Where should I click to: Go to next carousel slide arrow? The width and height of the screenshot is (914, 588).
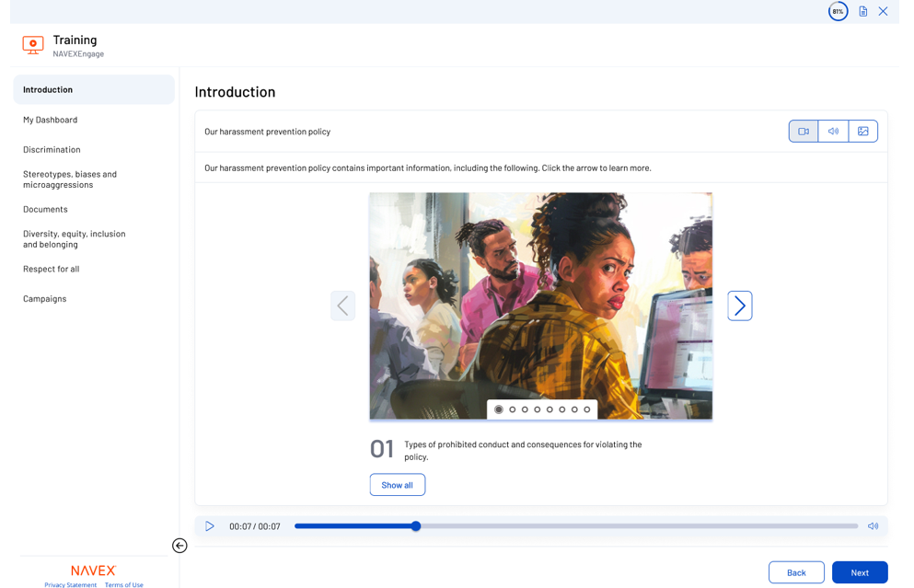(740, 306)
